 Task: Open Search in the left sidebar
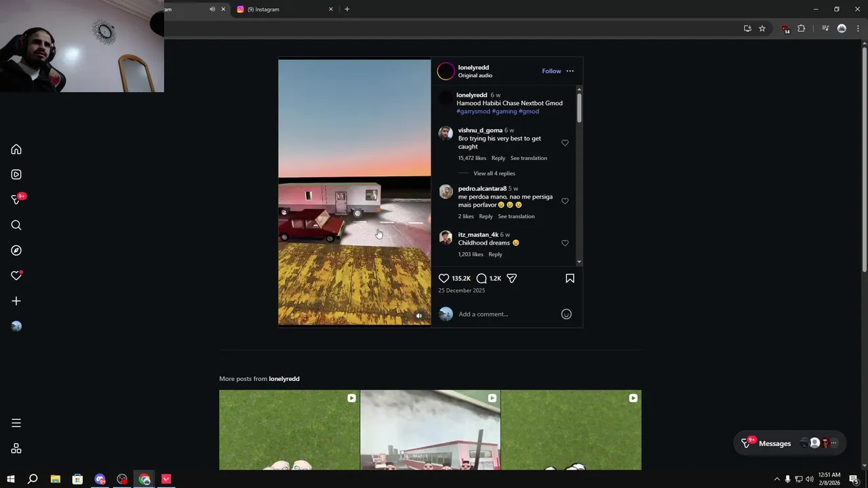click(x=16, y=225)
